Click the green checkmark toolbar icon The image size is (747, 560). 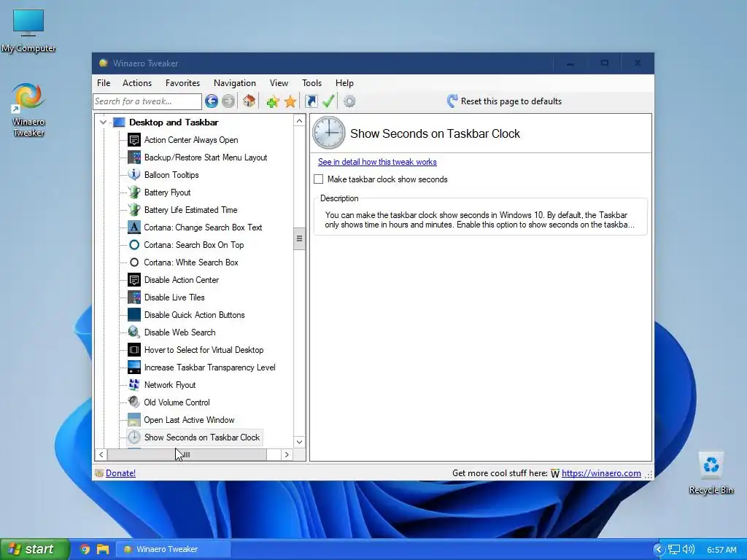[x=328, y=101]
